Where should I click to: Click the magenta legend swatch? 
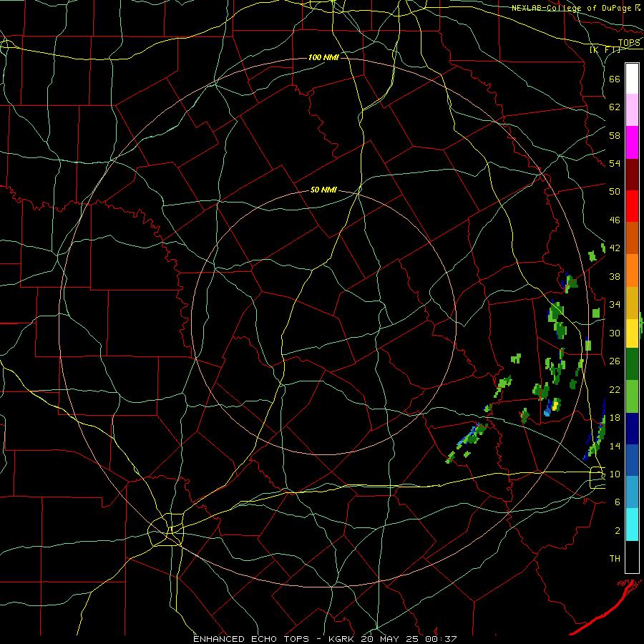pos(632,142)
